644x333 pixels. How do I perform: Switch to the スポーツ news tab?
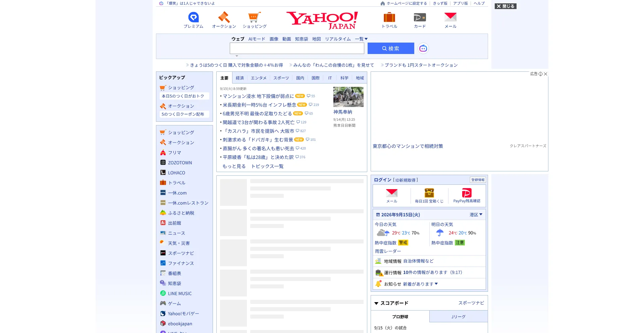pos(281,78)
